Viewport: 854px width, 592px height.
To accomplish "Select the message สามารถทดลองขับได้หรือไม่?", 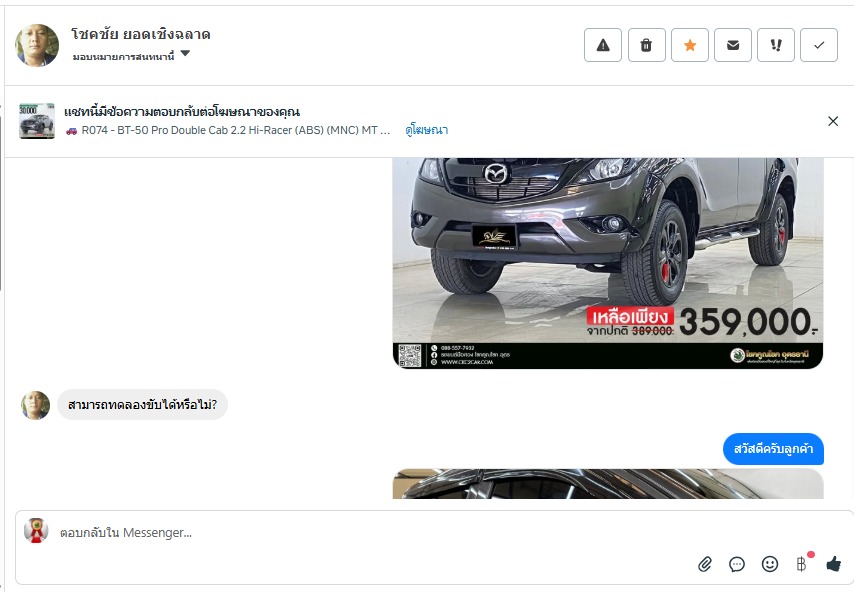I will coord(142,405).
